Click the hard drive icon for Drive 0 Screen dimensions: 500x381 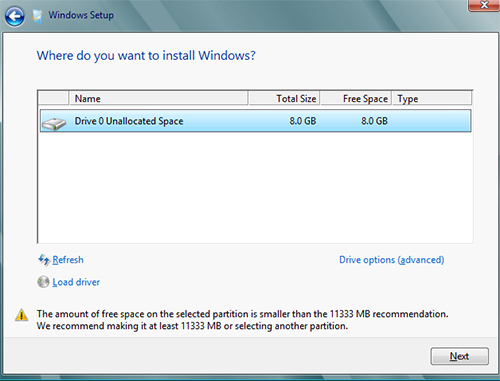click(54, 124)
